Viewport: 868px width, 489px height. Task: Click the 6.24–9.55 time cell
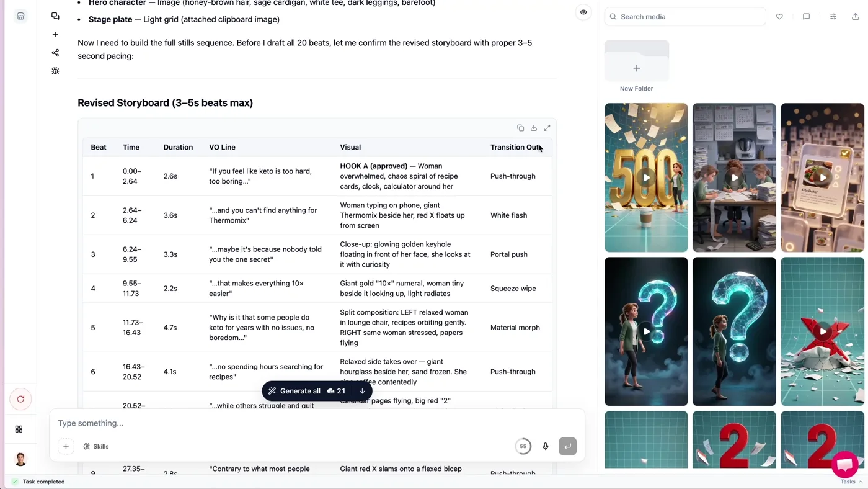point(132,254)
